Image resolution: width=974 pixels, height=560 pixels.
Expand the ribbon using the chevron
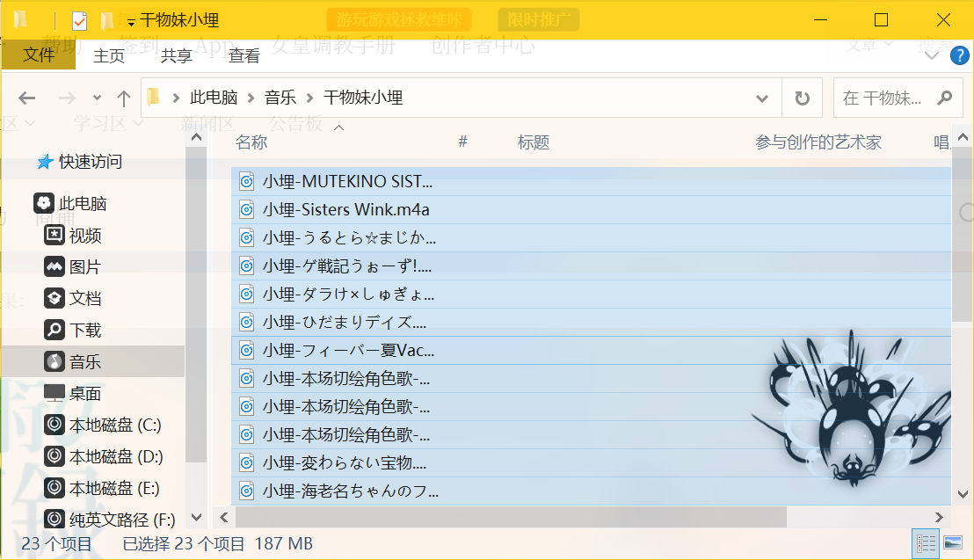(x=933, y=56)
